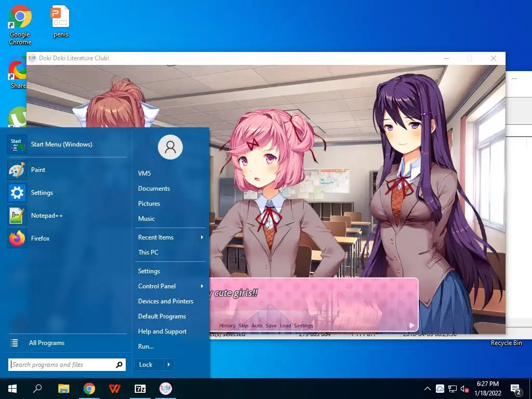
Task: Expand power options arrow beside Lock
Action: point(169,365)
